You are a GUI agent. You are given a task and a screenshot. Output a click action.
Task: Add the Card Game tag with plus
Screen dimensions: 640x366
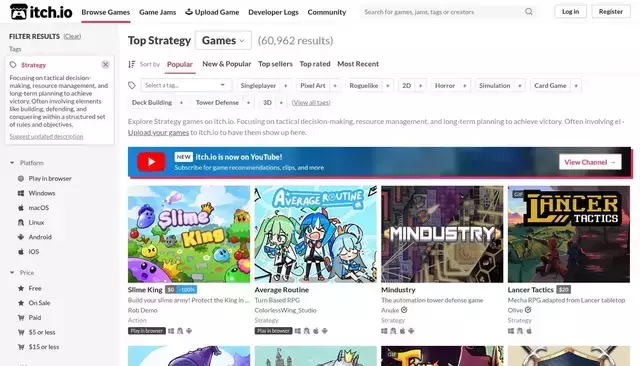click(576, 86)
